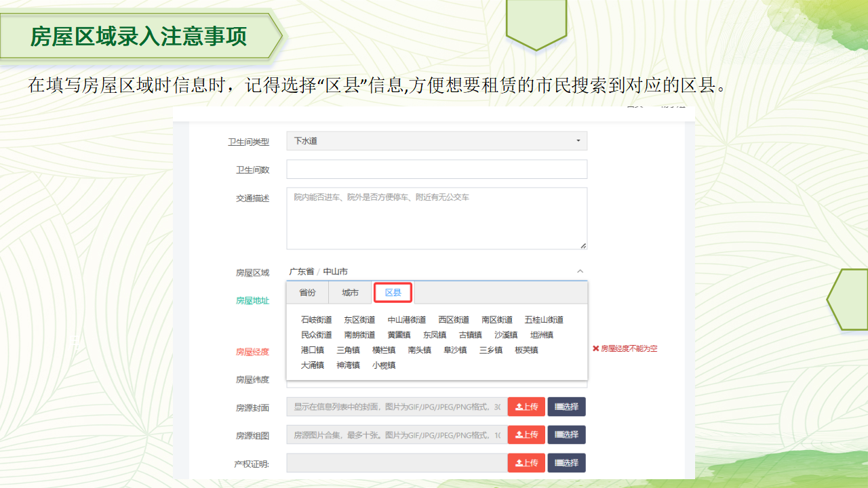Choose 坦洲镇 from the districts
The width and height of the screenshot is (868, 488).
click(542, 335)
